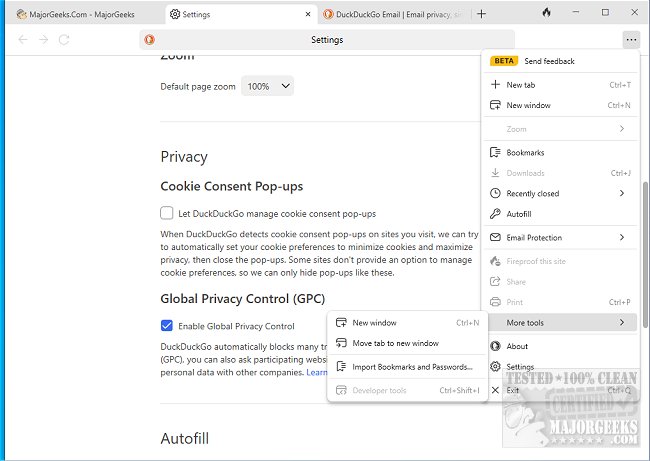Enable DuckDuckGo cookie consent pop-up management
The height and width of the screenshot is (461, 650).
tap(167, 213)
